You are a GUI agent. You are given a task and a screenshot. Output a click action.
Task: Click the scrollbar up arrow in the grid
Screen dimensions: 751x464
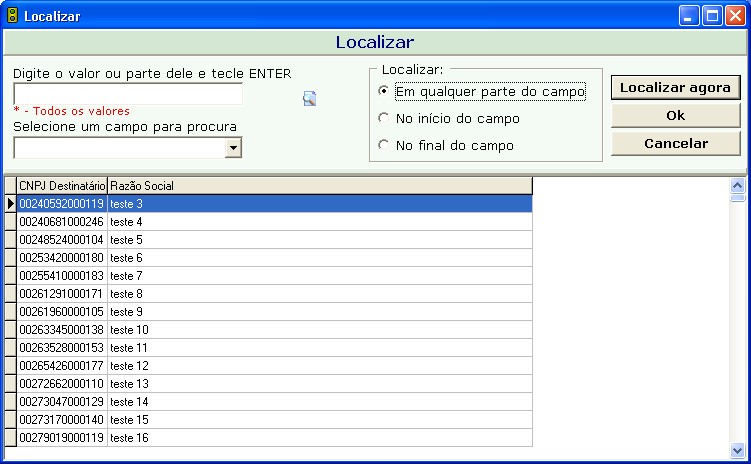pyautogui.click(x=738, y=185)
